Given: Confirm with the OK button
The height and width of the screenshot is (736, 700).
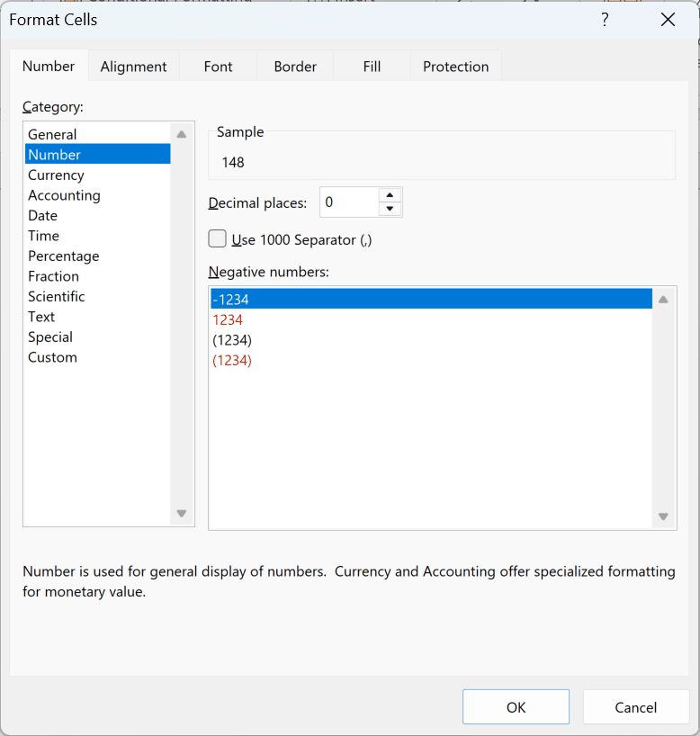Looking at the screenshot, I should (516, 706).
